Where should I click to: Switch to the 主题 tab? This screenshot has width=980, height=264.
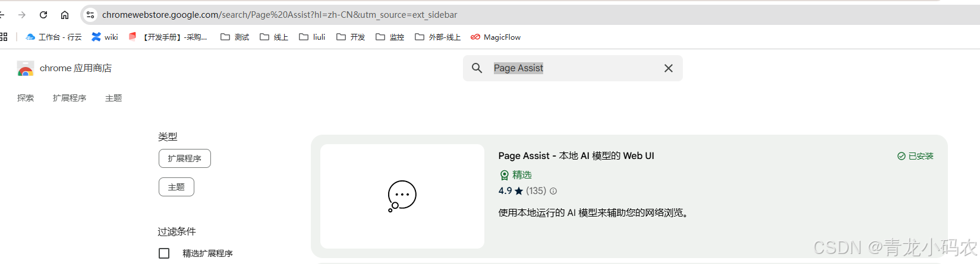[x=114, y=98]
